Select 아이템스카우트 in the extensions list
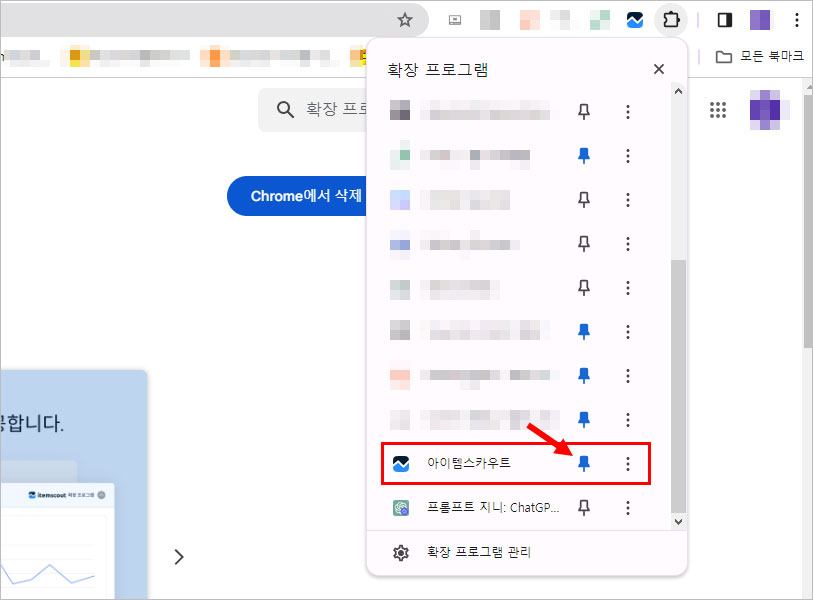This screenshot has height=600, width=813. pyautogui.click(x=470, y=463)
